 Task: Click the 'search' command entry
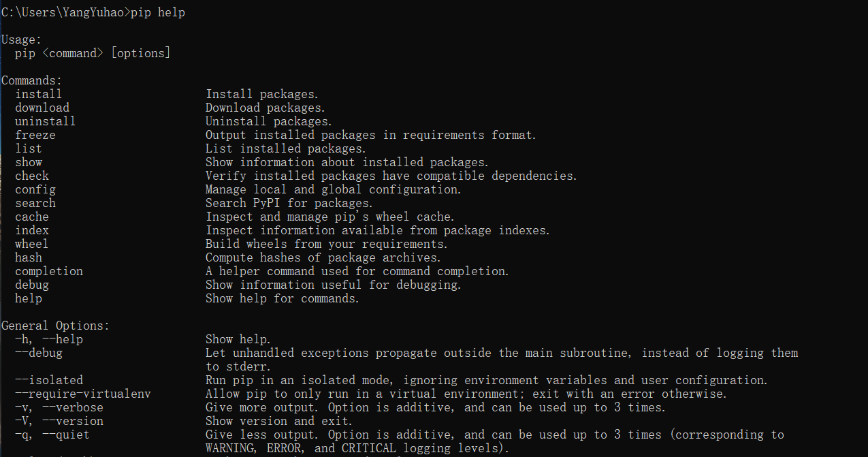[x=35, y=203]
